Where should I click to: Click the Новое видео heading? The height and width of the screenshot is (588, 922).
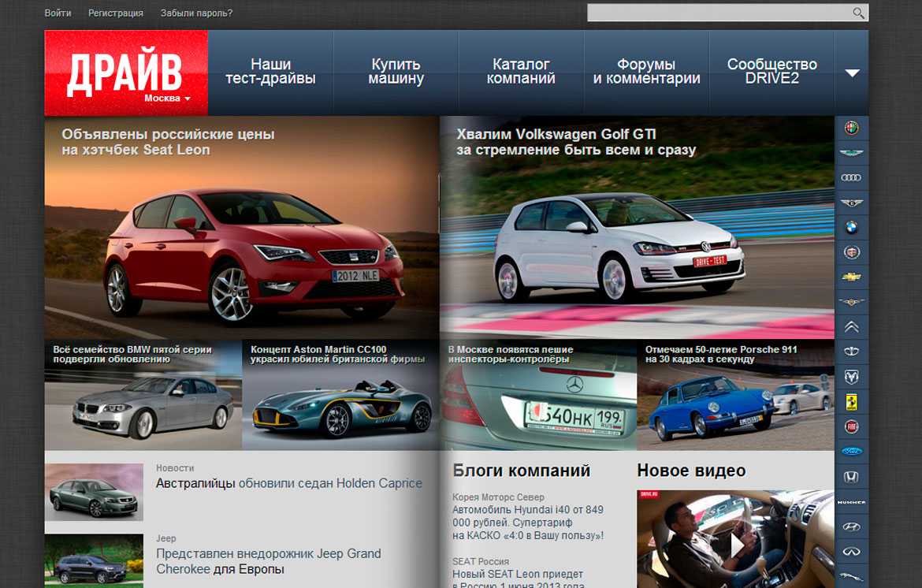coord(692,471)
